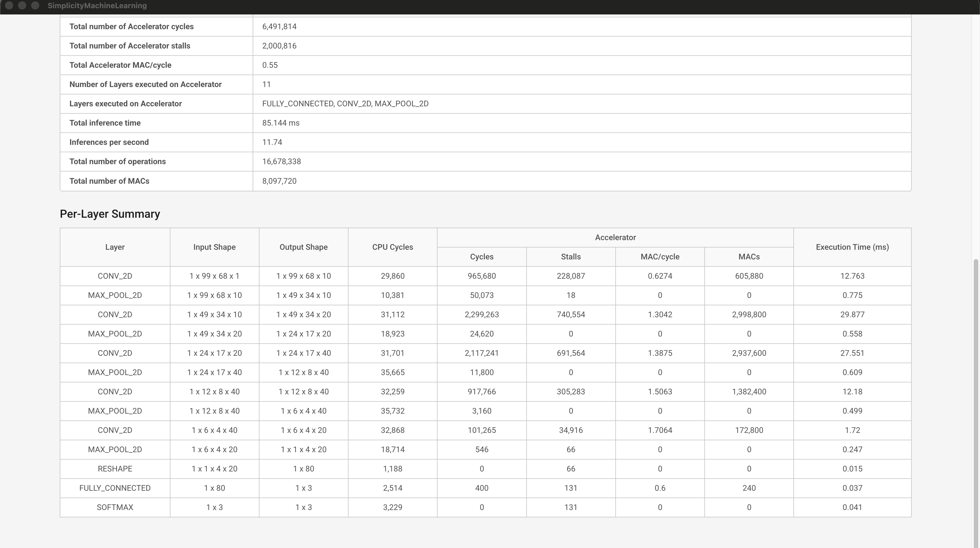Select the operations value 16,678,338
The width and height of the screenshot is (980, 548).
[x=282, y=162]
